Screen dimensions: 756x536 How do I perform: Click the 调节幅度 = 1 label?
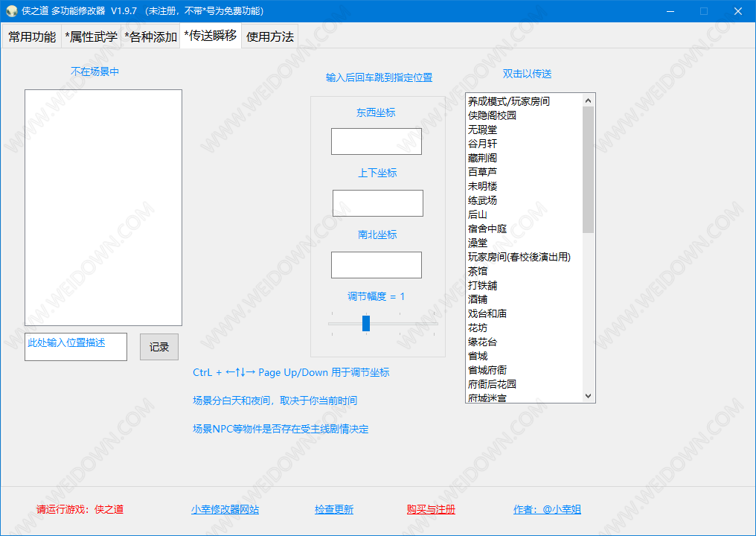click(376, 296)
